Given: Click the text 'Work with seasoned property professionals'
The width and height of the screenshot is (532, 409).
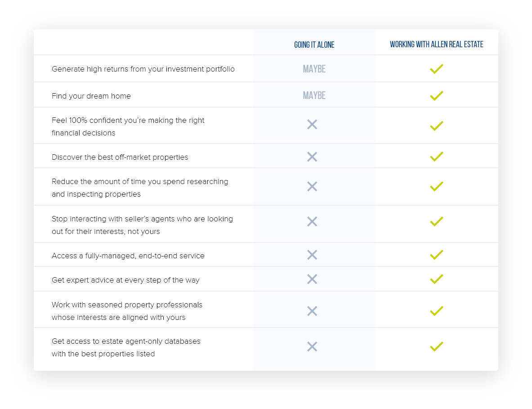Looking at the screenshot, I should tap(127, 305).
